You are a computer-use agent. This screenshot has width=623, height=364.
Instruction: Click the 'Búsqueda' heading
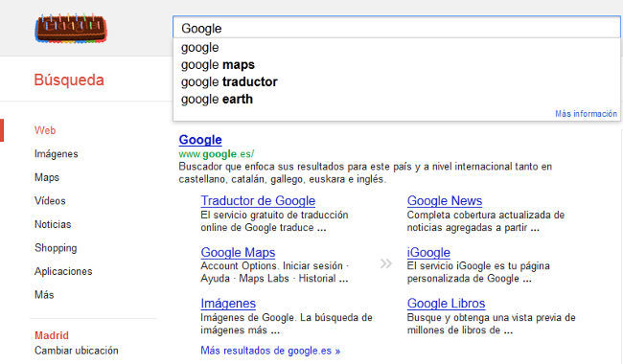(x=69, y=80)
